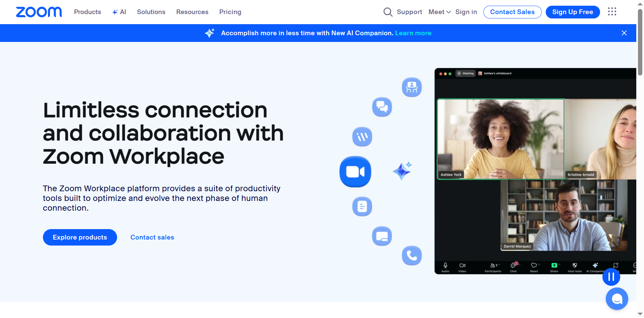This screenshot has height=318, width=644.
Task: Open Chat in meeting toolbar
Action: click(x=514, y=267)
